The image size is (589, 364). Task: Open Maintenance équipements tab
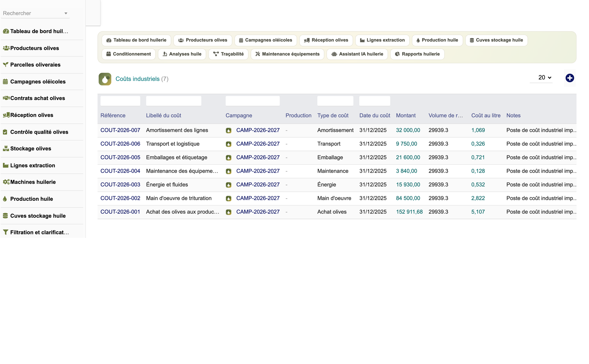click(287, 54)
